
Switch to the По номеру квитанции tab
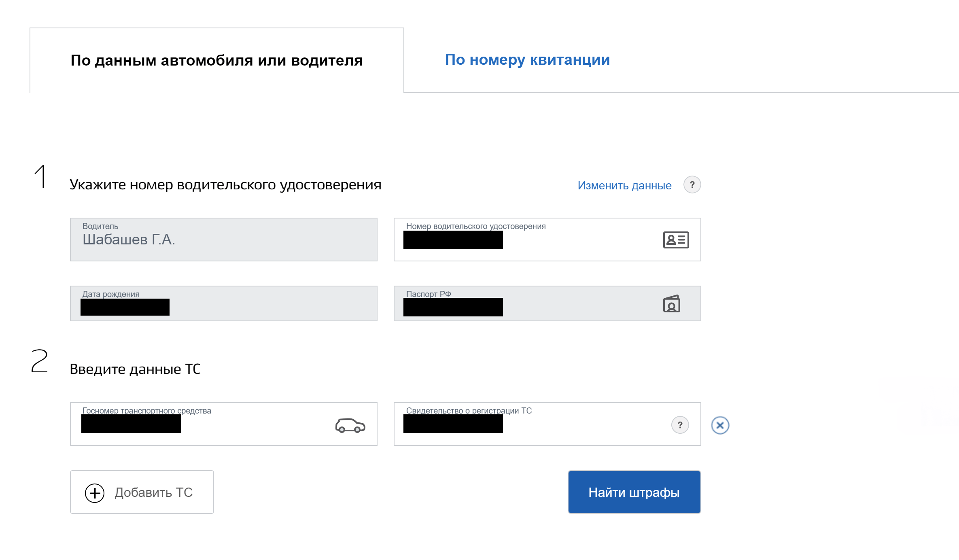pyautogui.click(x=527, y=60)
